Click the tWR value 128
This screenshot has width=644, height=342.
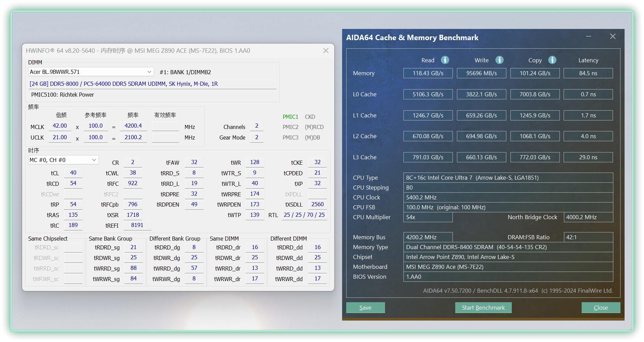tap(255, 162)
